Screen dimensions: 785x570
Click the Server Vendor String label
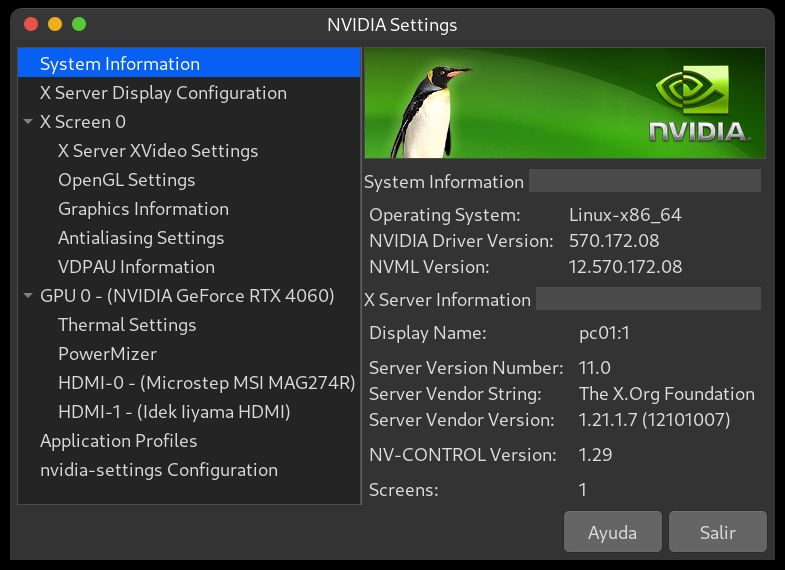coord(455,394)
